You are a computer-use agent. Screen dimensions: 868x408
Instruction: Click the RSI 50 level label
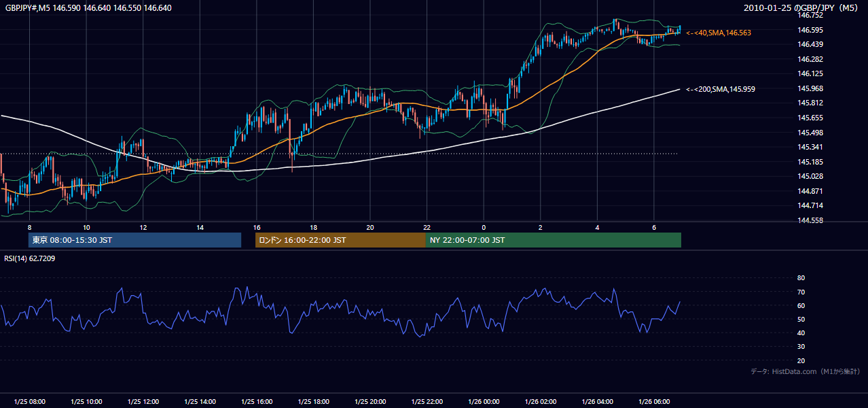click(x=801, y=319)
